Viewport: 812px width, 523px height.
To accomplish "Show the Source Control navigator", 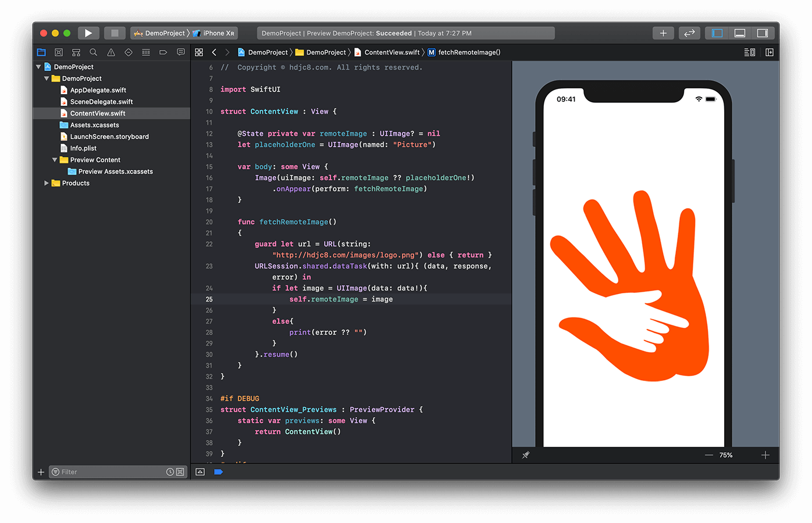I will pyautogui.click(x=59, y=52).
